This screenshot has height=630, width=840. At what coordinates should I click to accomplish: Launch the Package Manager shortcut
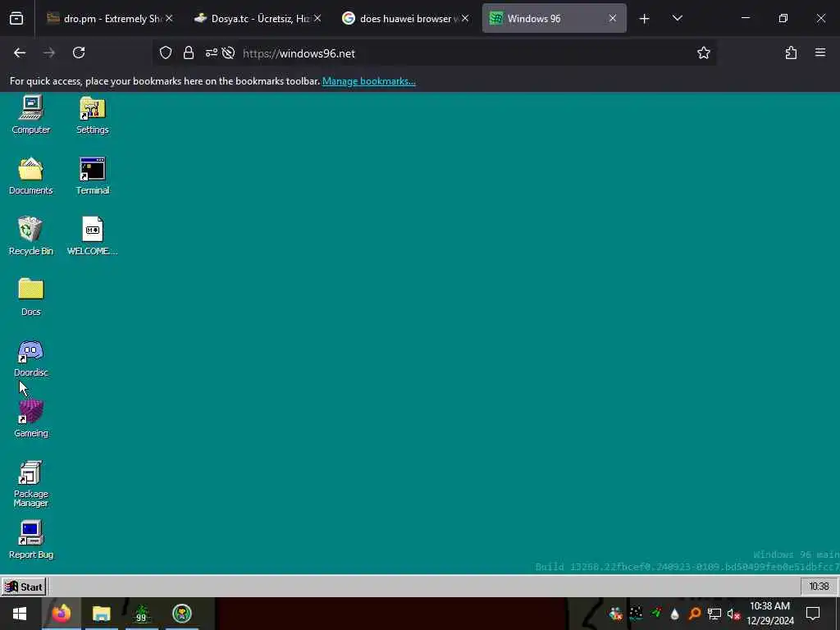coord(30,483)
